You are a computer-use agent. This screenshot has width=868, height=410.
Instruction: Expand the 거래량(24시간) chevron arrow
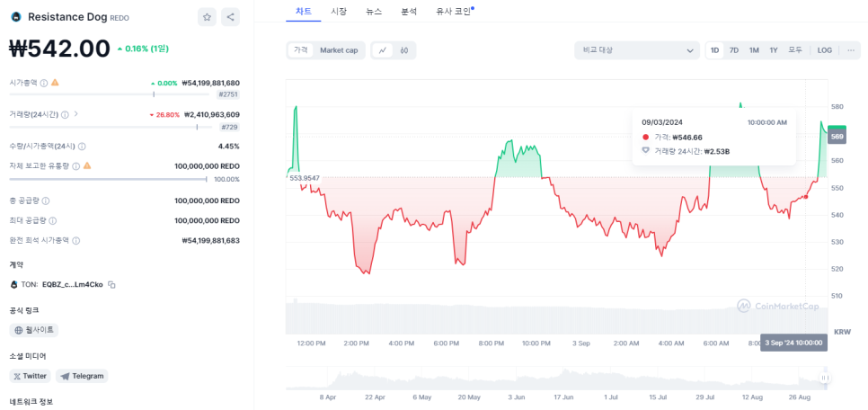[75, 114]
